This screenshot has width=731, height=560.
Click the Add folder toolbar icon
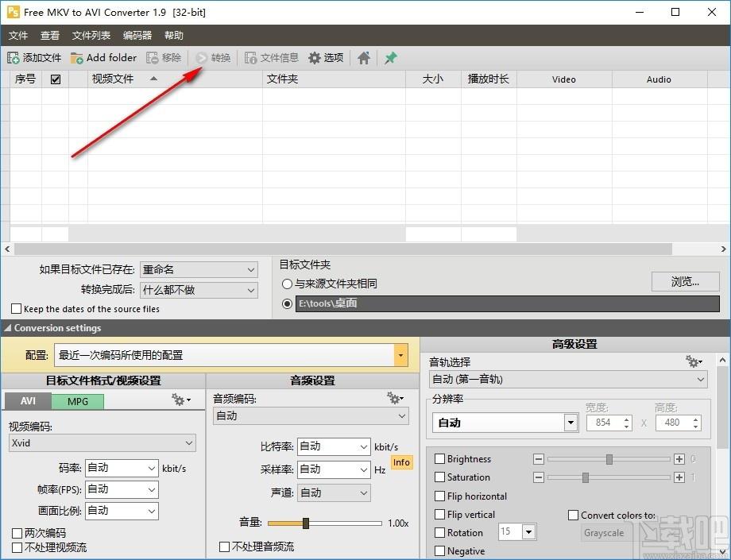(77, 58)
